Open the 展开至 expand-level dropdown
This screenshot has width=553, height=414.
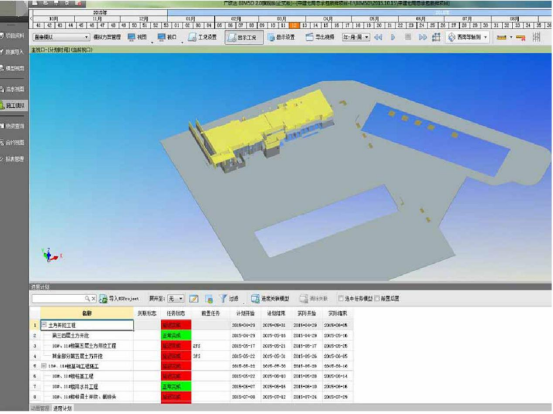point(176,299)
